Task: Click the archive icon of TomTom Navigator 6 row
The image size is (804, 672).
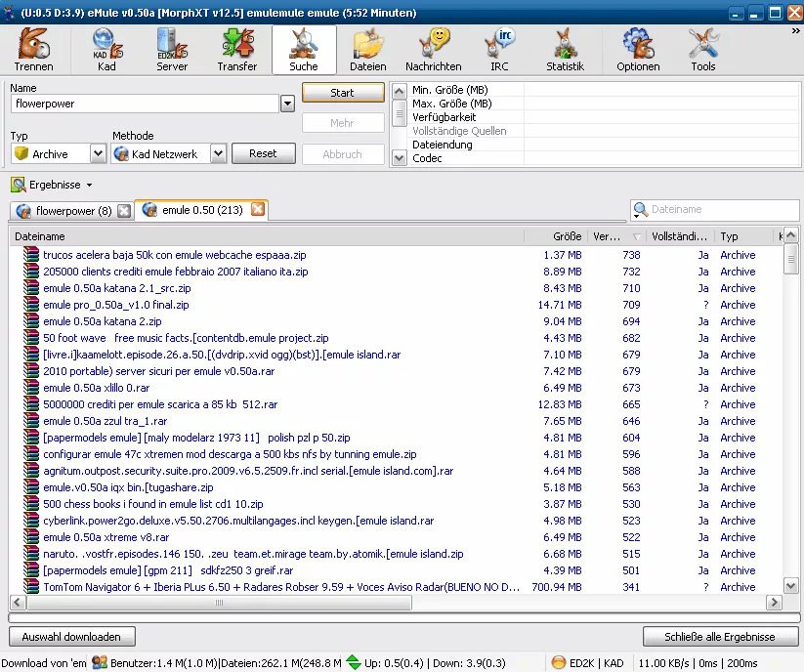Action: 31,586
